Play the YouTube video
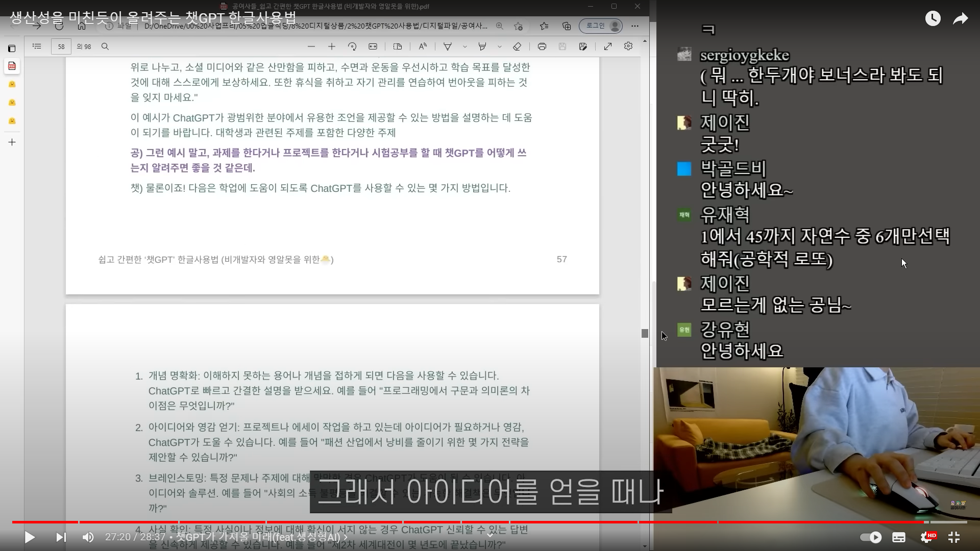 coord(30,537)
